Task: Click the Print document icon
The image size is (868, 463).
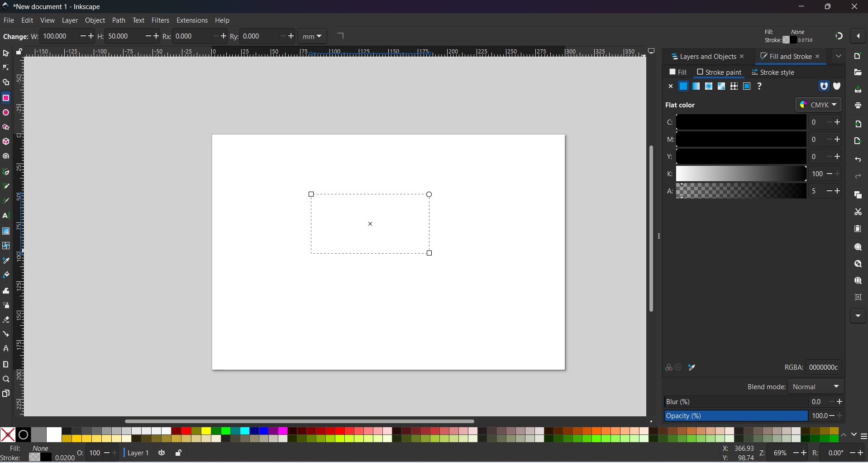Action: [x=858, y=106]
